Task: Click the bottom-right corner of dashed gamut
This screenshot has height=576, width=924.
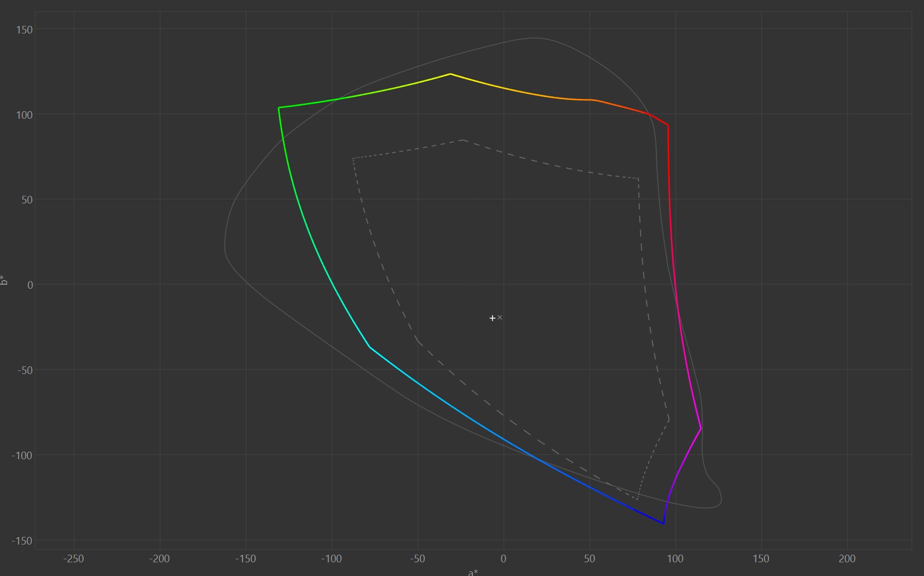Action: pyautogui.click(x=637, y=499)
